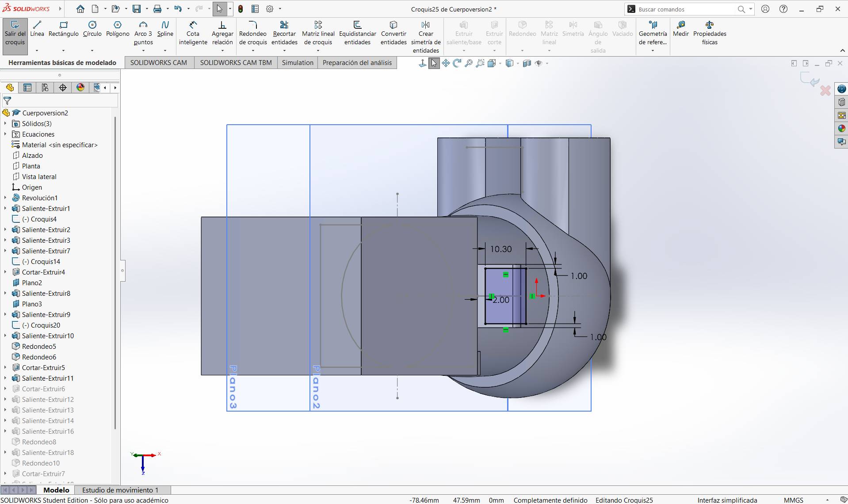
Task: Expand the Saliente-Extruir10 feature
Action: (x=5, y=336)
